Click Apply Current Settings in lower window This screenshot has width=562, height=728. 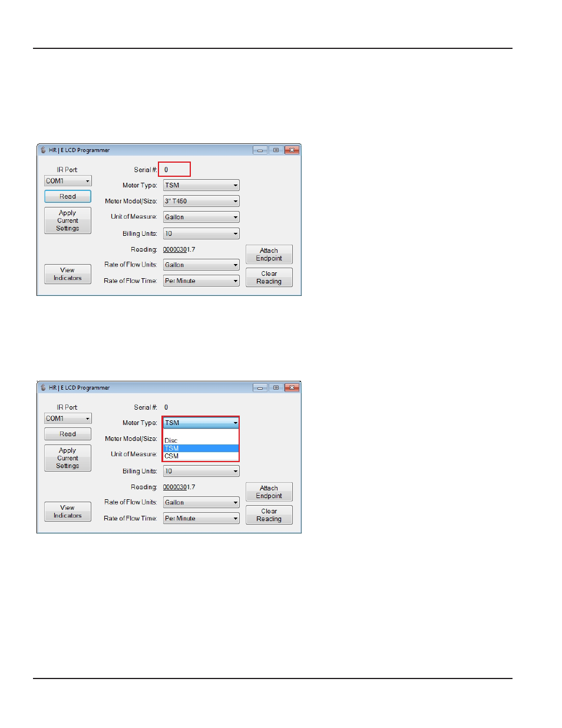[68, 458]
